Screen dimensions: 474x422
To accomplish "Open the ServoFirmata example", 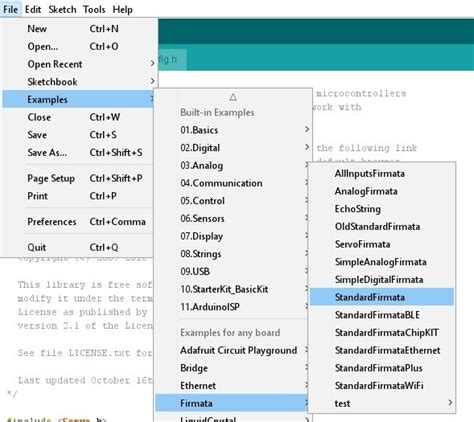I will 382,244.
